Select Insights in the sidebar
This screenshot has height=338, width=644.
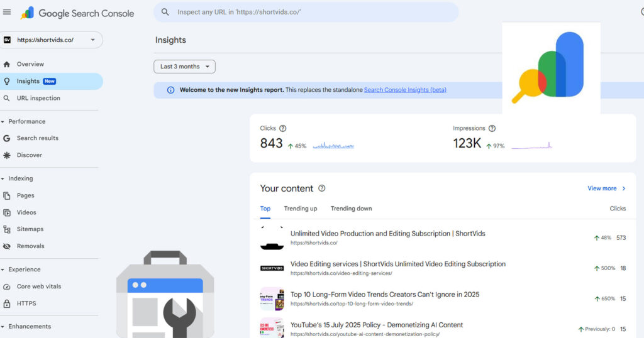(x=51, y=81)
